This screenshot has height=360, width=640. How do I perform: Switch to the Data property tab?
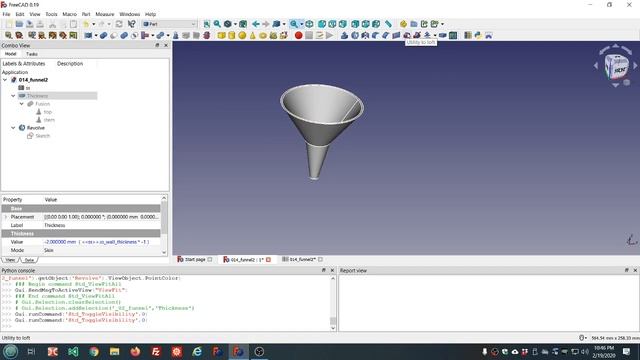29,260
